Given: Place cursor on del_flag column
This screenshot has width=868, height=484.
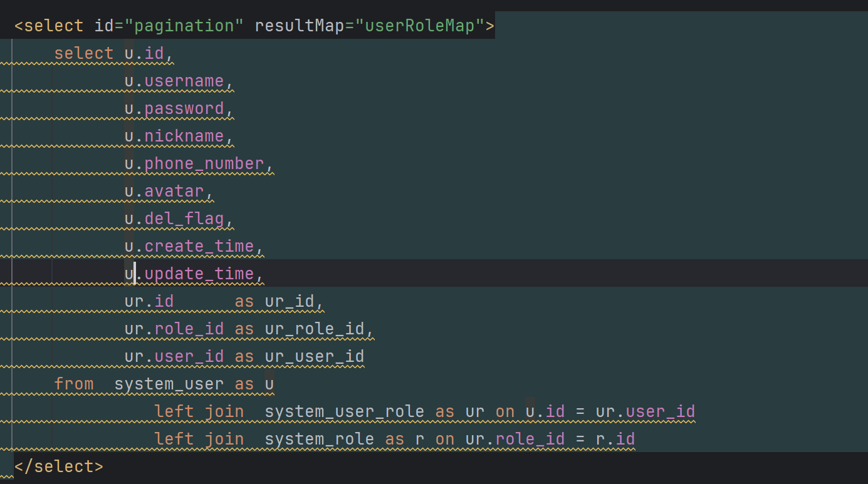Looking at the screenshot, I should tap(184, 219).
